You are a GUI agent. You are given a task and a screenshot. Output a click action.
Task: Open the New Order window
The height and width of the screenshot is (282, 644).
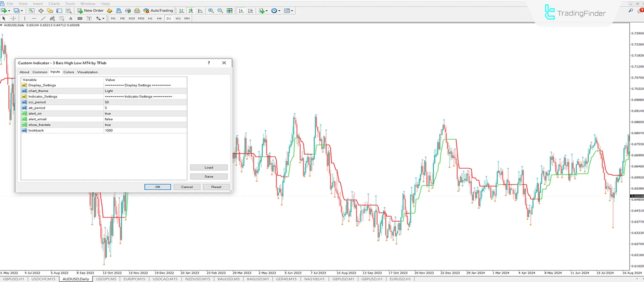tap(91, 11)
